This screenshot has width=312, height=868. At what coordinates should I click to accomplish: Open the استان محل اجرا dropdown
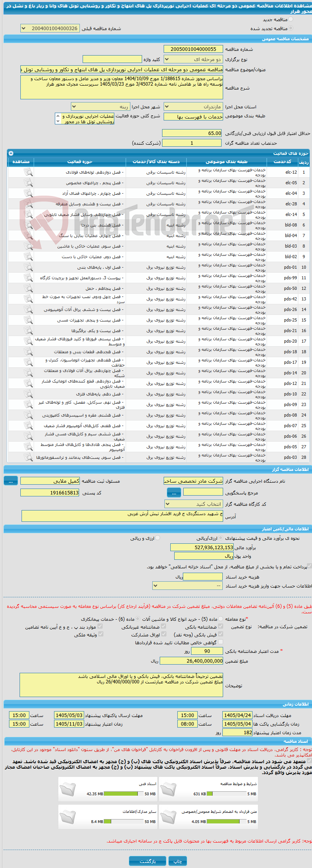coord(193,107)
